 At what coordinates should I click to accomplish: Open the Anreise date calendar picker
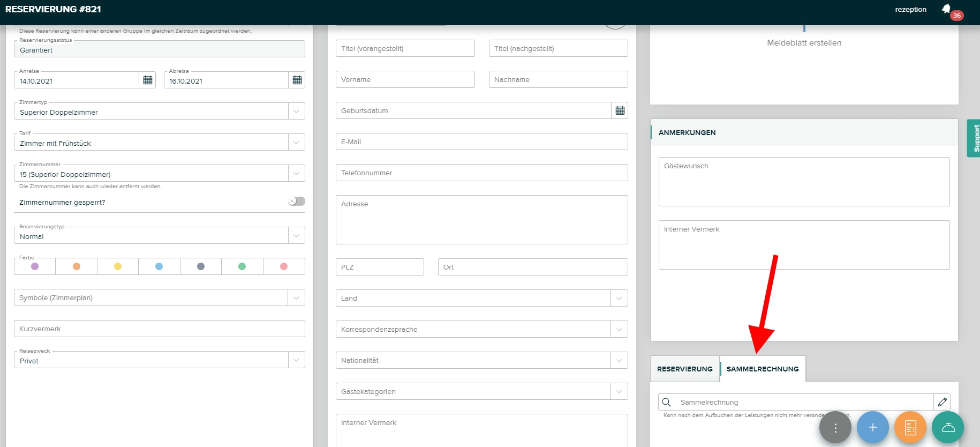(x=148, y=80)
